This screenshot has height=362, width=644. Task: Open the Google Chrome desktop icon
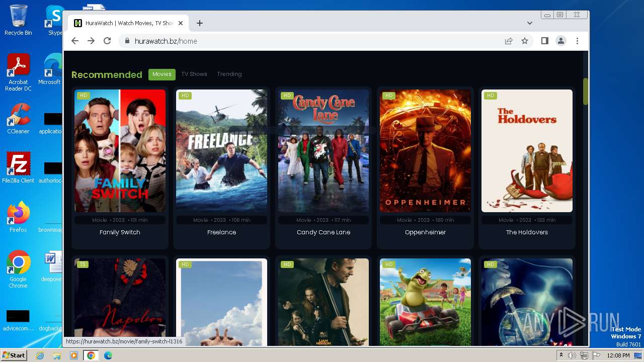pos(18,269)
